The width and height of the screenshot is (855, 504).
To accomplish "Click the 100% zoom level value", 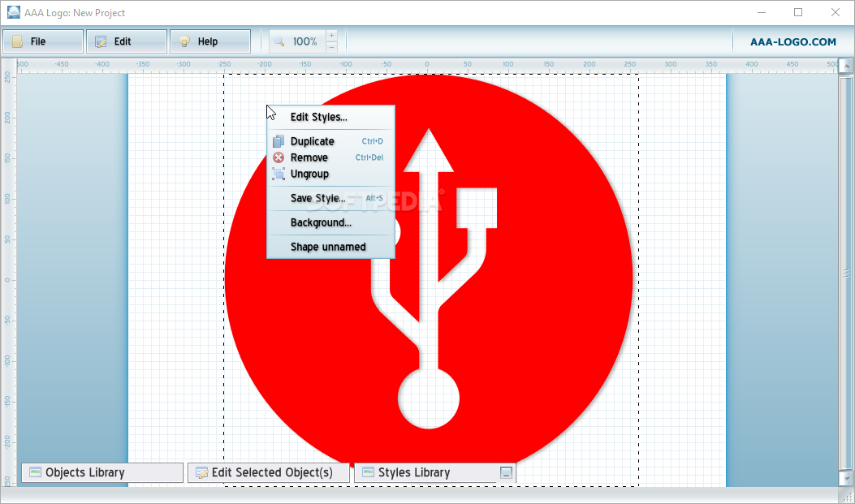I will [304, 41].
